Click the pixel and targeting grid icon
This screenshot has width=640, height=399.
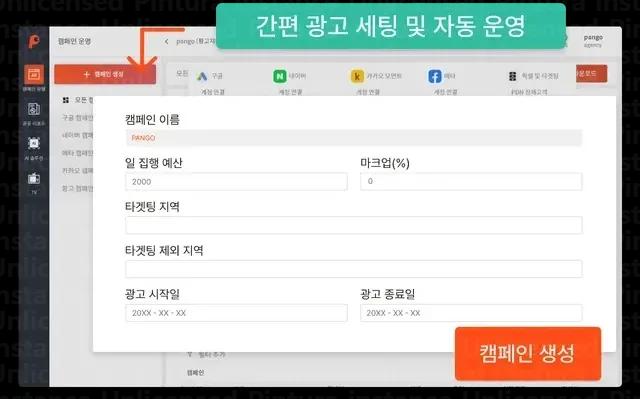(513, 76)
